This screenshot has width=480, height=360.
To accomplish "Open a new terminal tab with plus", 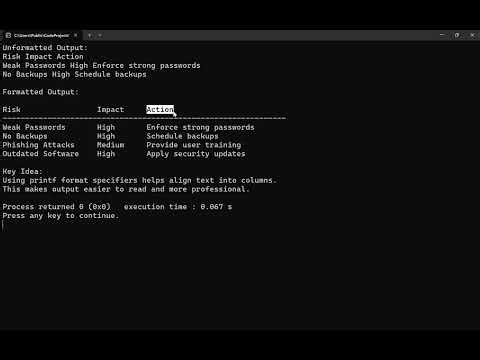I will click(90, 35).
